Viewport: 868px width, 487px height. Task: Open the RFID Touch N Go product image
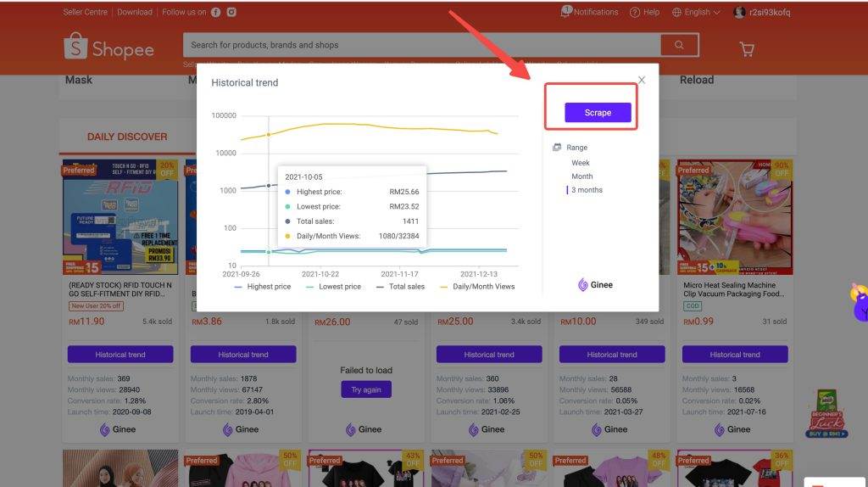[120, 217]
